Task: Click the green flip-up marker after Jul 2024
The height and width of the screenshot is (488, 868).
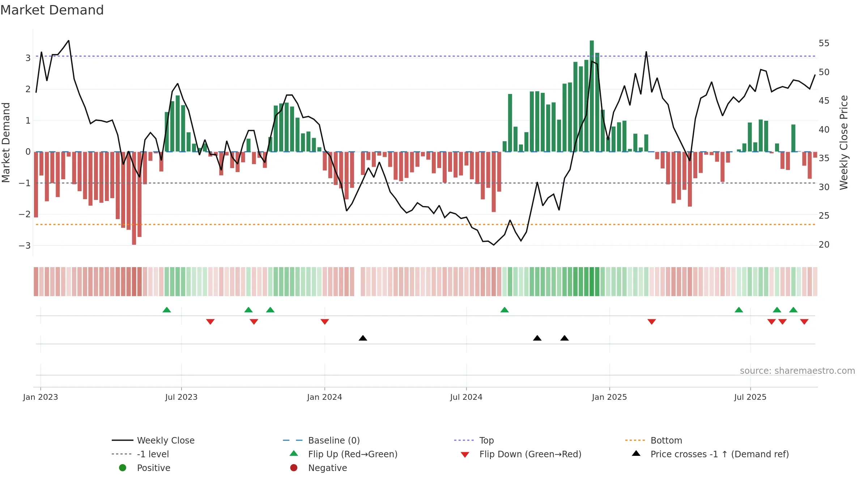Action: point(505,310)
